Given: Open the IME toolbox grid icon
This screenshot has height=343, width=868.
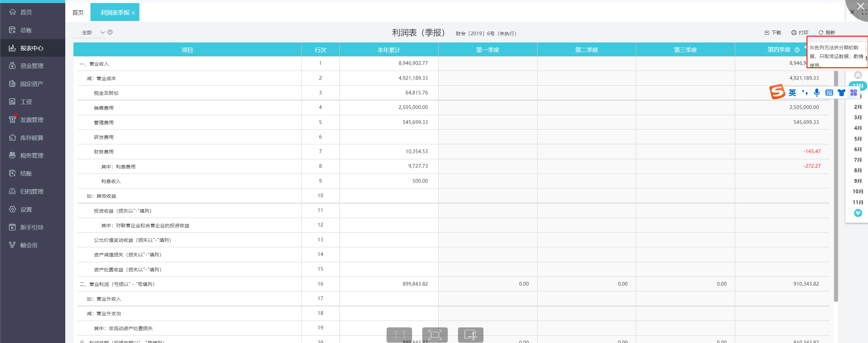Looking at the screenshot, I should [853, 92].
